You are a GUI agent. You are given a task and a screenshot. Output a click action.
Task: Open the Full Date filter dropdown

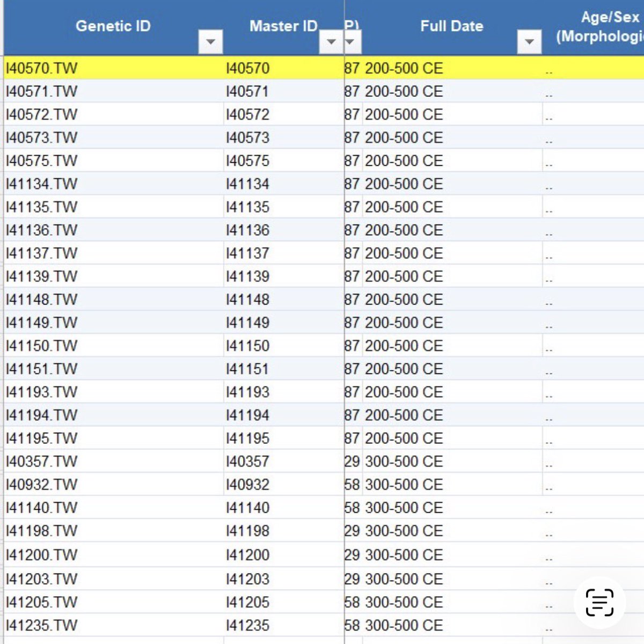coord(529,41)
